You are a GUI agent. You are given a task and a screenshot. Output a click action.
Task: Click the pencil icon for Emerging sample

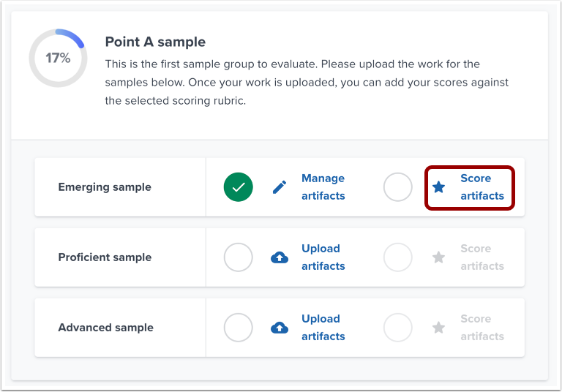(x=280, y=187)
